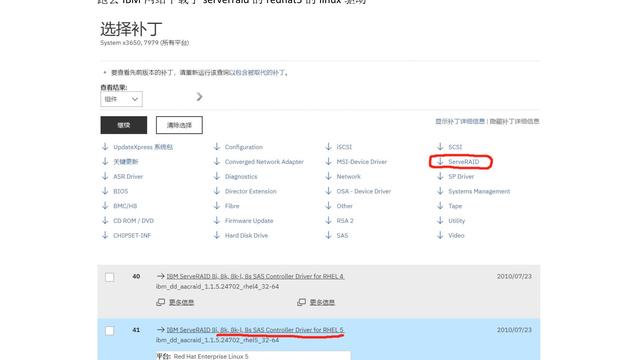Jump to the Utility category
This screenshot has width=640, height=360.
456,220
